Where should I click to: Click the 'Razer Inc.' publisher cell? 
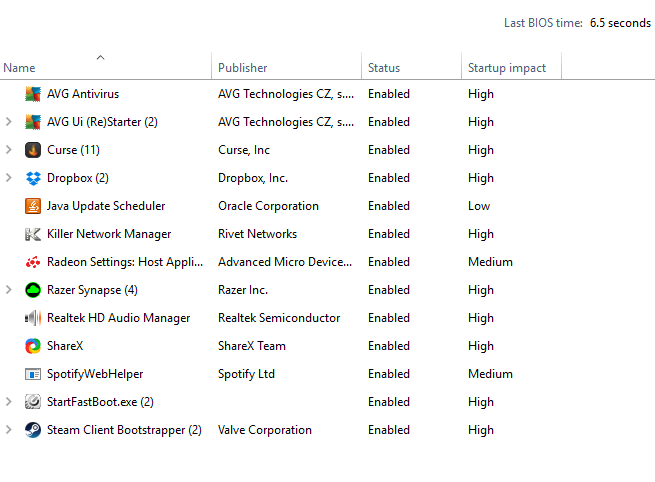(x=243, y=290)
